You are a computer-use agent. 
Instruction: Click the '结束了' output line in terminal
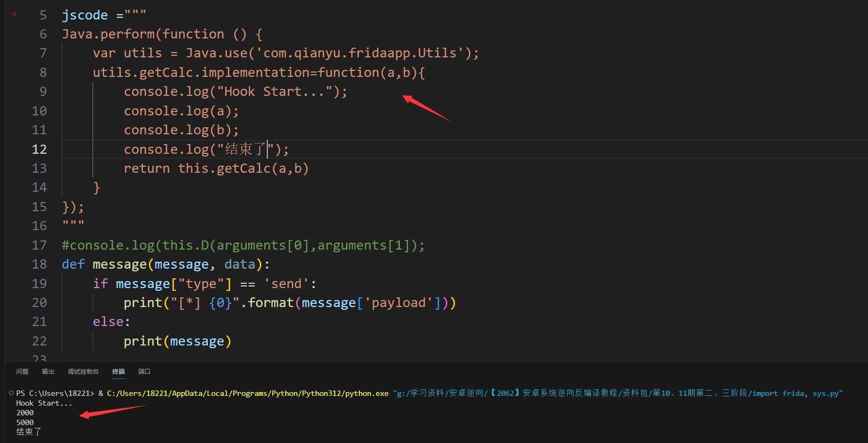(x=29, y=432)
